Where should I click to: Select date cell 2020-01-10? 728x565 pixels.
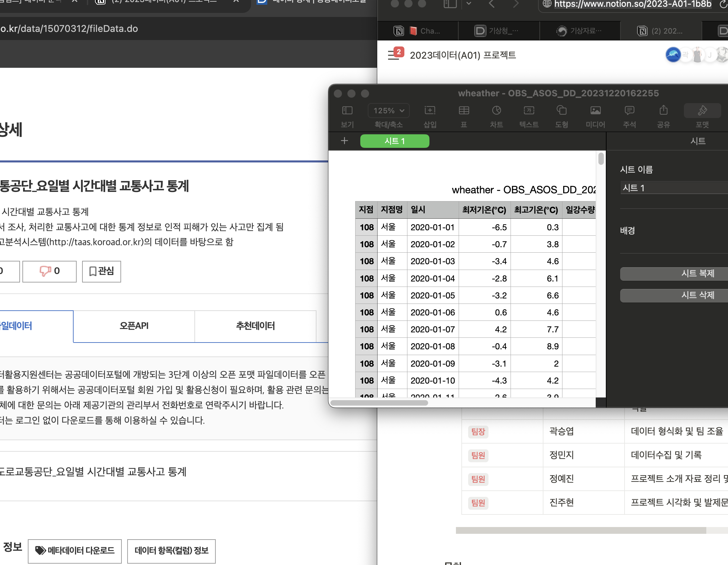coord(433,381)
